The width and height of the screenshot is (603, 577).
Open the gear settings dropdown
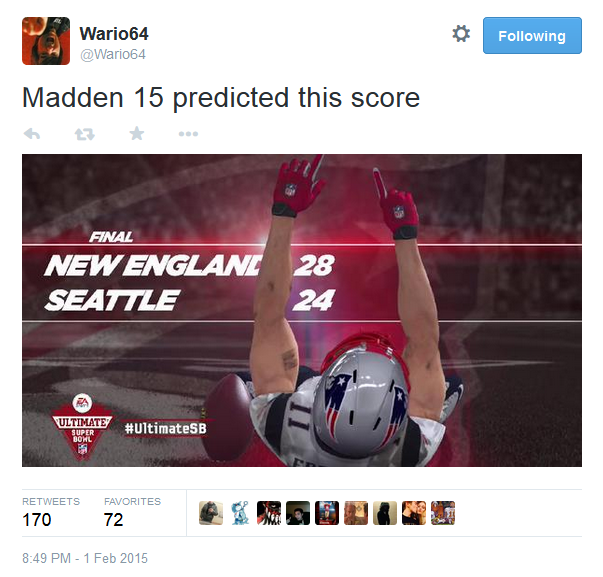[x=461, y=34]
